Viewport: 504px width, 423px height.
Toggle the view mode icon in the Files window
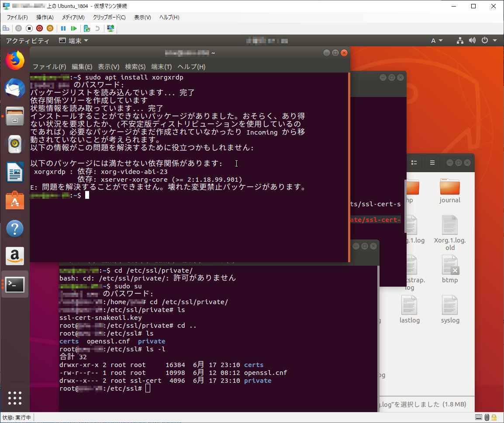pos(414,163)
